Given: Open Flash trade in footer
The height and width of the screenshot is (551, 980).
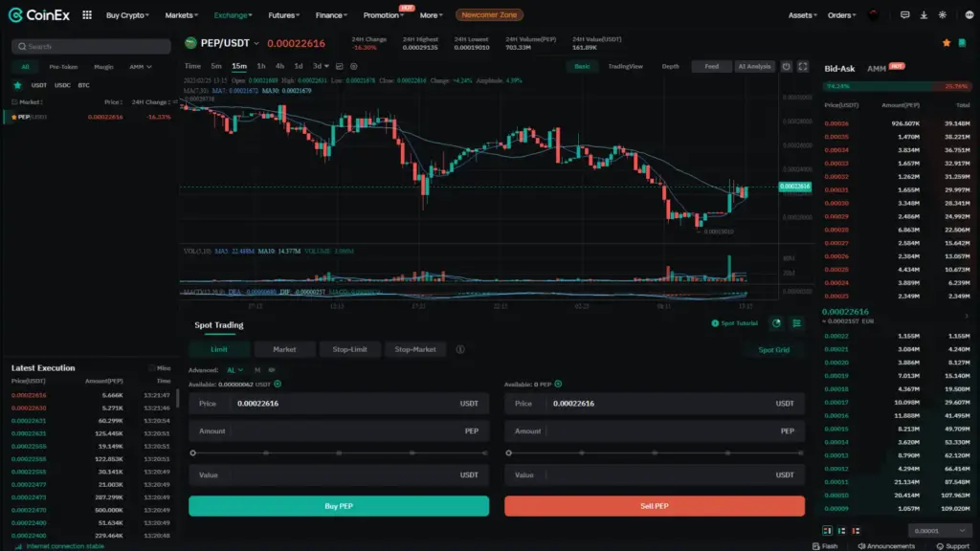Looking at the screenshot, I should point(825,546).
